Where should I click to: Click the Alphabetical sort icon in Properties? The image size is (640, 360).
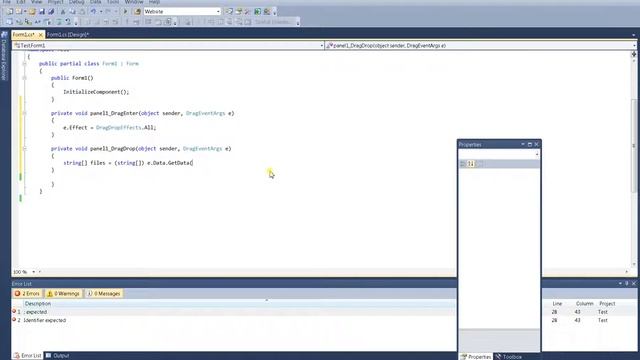click(x=471, y=164)
